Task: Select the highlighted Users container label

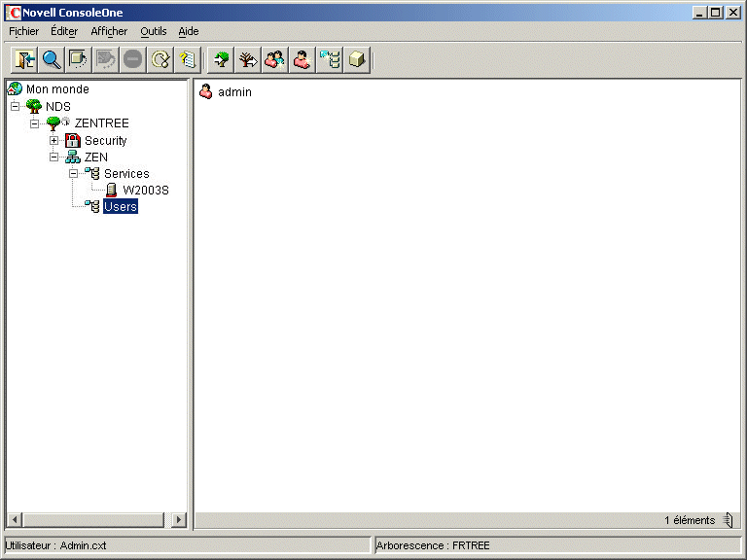Action: coord(121,207)
